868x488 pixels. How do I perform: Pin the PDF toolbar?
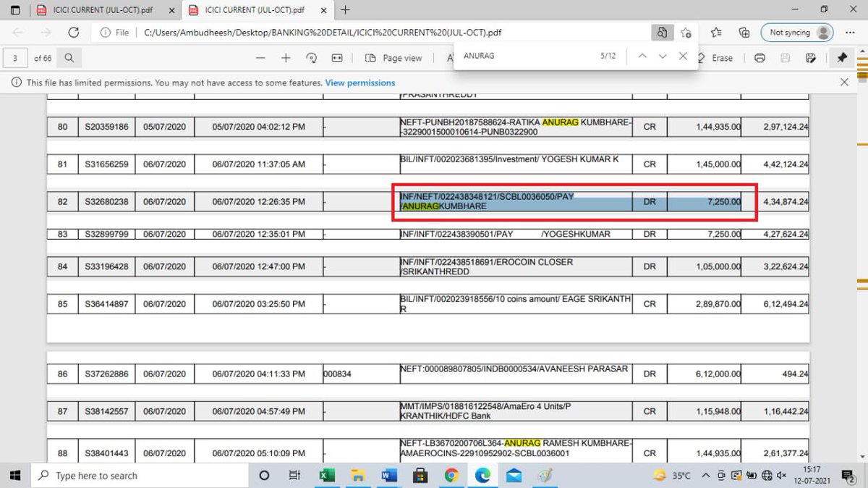tap(842, 58)
